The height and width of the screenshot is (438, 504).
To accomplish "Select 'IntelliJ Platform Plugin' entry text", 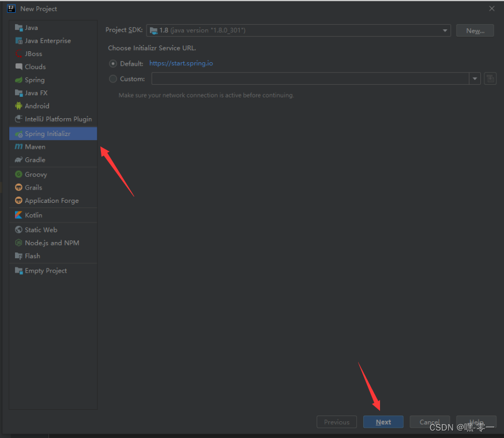I will coord(58,119).
